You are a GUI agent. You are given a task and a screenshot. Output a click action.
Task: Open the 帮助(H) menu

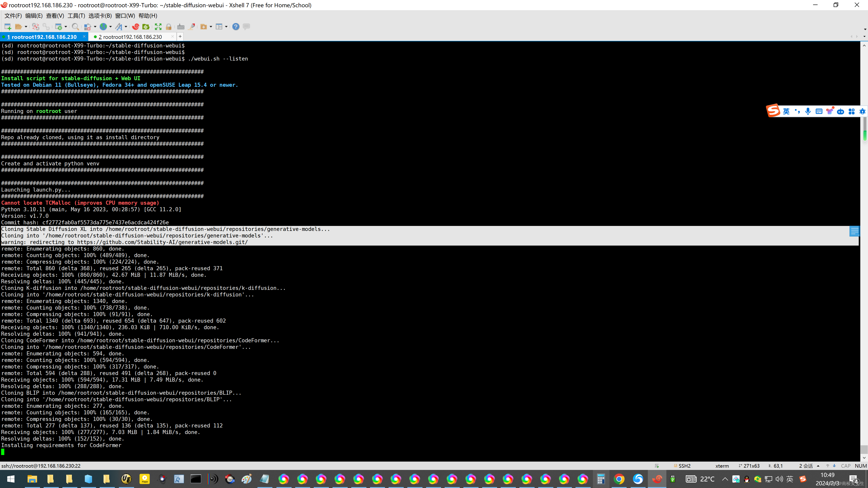click(x=148, y=16)
